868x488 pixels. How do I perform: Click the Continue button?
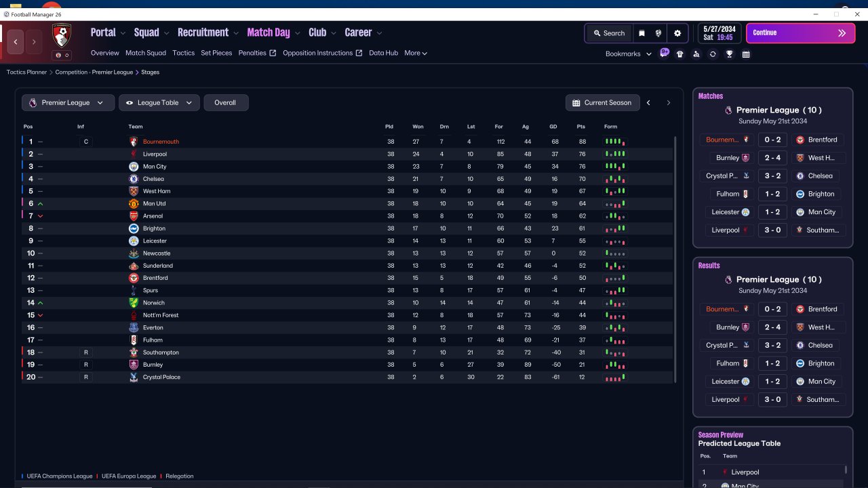(x=800, y=33)
